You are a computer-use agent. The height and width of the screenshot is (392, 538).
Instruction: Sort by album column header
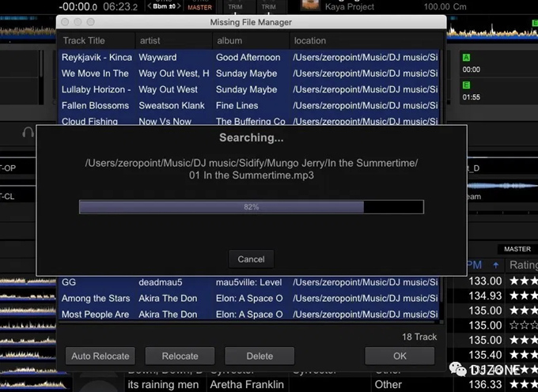point(251,41)
